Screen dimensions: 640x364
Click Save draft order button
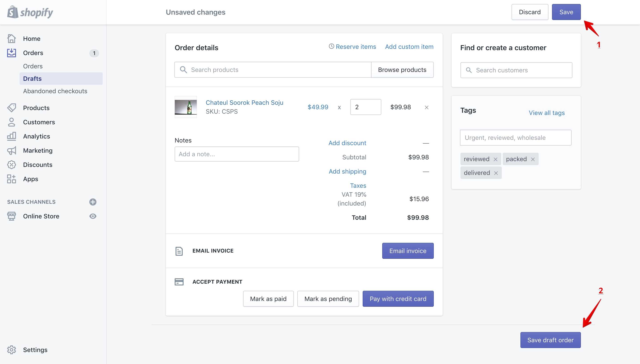[x=550, y=340]
